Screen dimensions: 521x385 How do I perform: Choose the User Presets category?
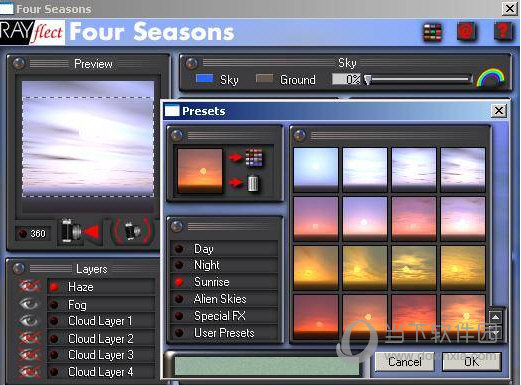(224, 333)
